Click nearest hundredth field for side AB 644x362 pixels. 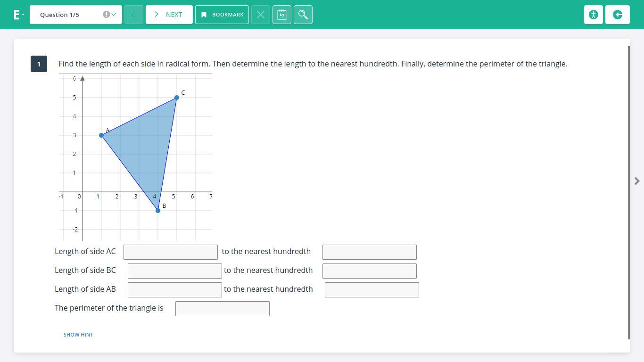[372, 290]
